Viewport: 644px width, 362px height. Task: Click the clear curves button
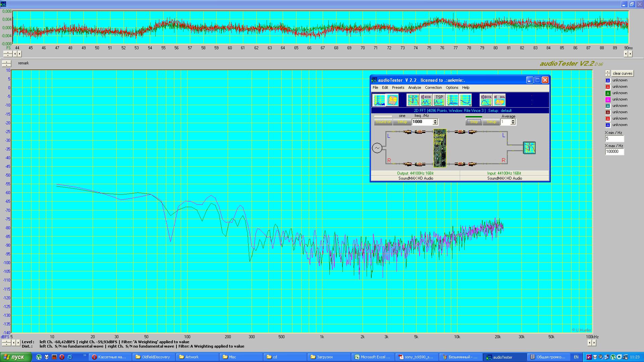click(622, 73)
